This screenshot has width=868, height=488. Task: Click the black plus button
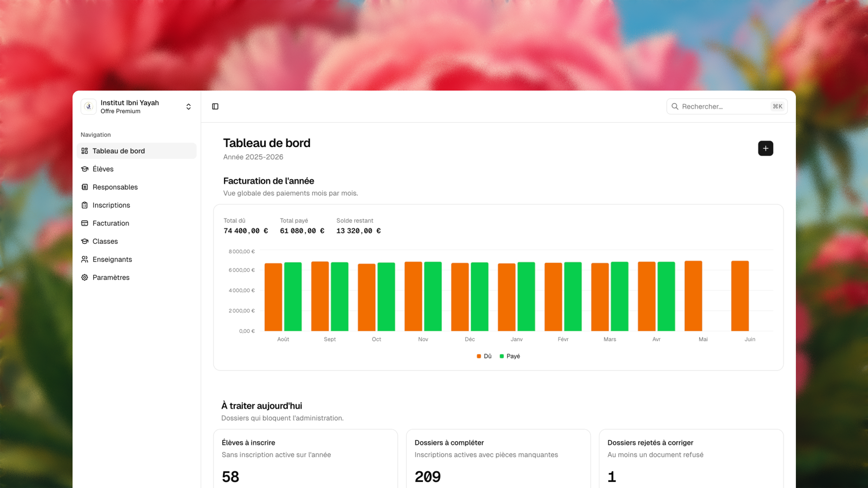(766, 148)
